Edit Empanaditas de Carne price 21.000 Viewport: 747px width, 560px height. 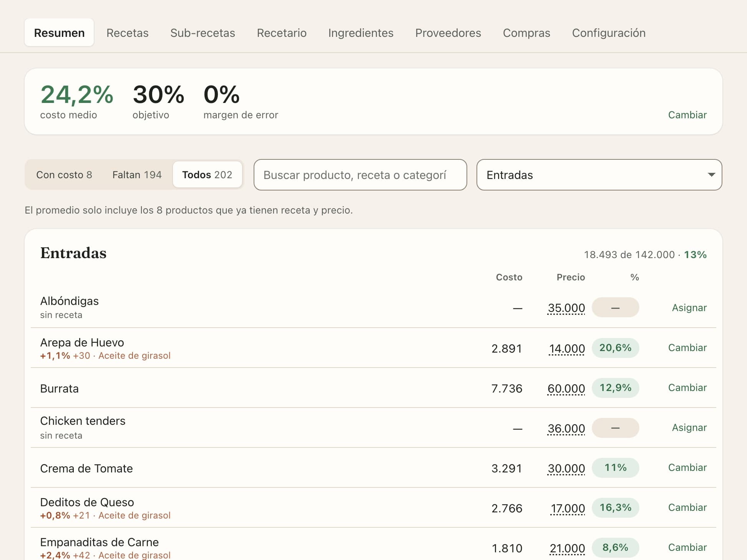click(x=567, y=548)
